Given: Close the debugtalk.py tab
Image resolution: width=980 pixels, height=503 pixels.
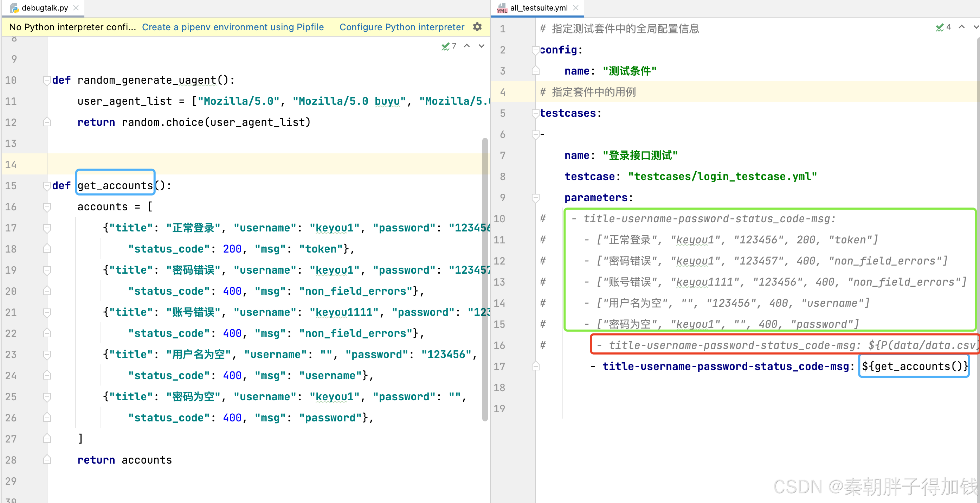Looking at the screenshot, I should pyautogui.click(x=76, y=8).
